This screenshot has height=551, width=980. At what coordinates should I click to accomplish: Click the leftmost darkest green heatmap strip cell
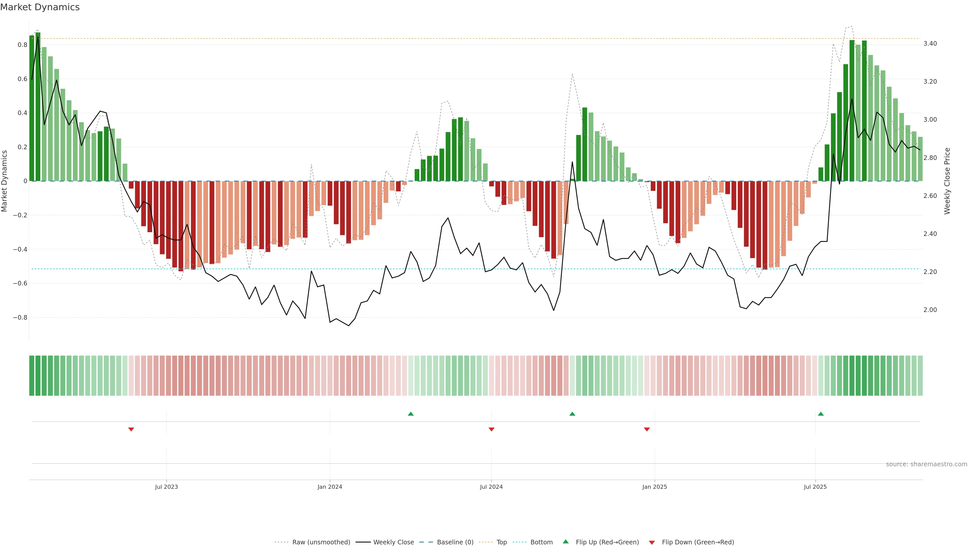32,376
